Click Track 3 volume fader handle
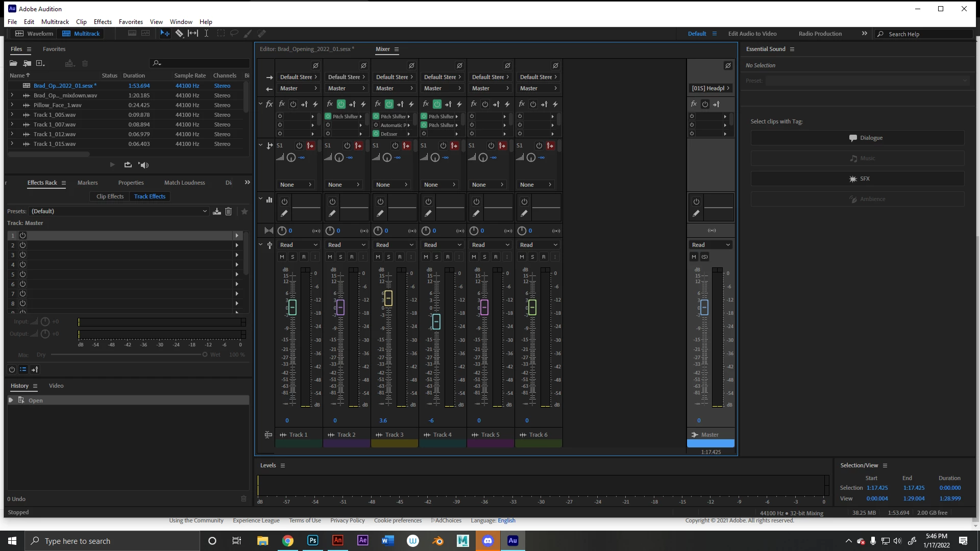Image resolution: width=980 pixels, height=551 pixels. coord(388,298)
